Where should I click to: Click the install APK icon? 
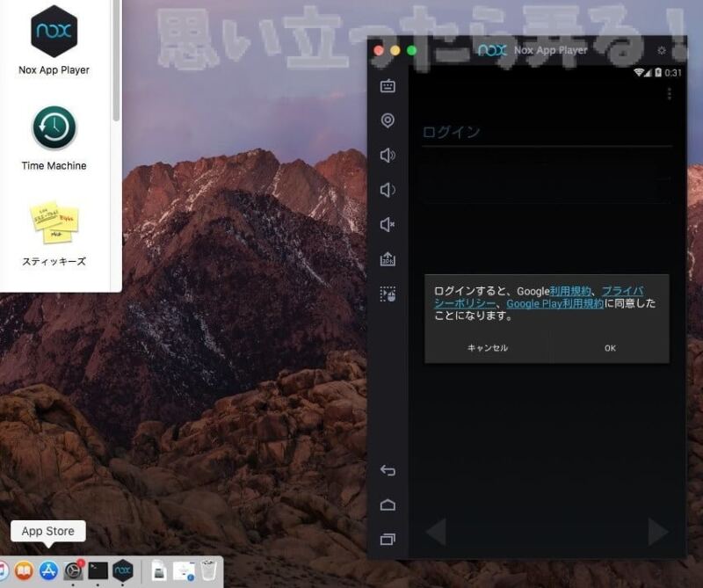pos(388,258)
